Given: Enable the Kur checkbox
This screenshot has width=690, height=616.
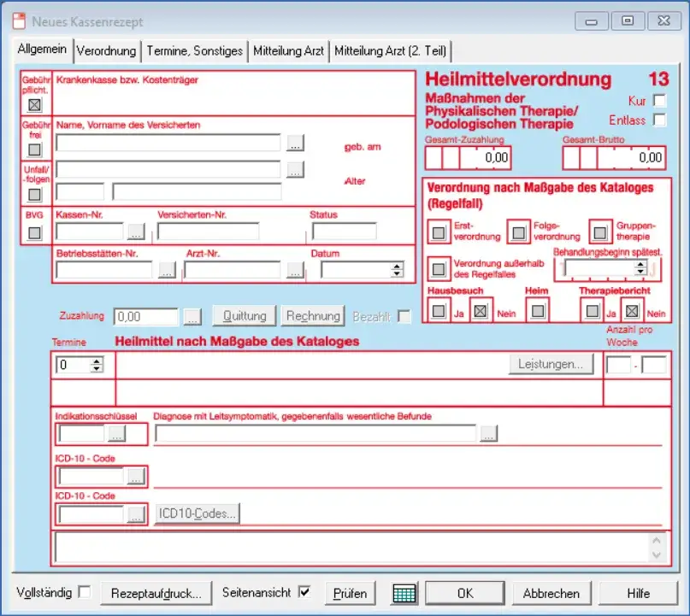Looking at the screenshot, I should click(658, 101).
